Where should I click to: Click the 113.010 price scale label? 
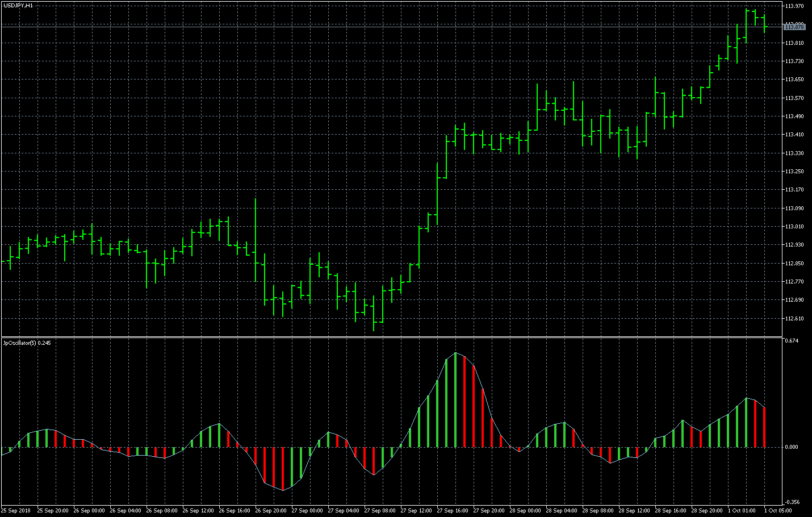[794, 227]
